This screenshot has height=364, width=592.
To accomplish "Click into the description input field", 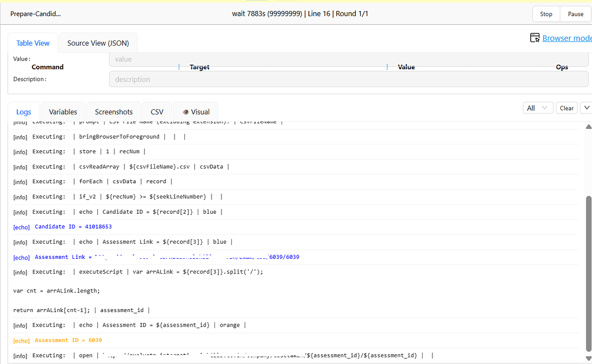I will coord(348,80).
